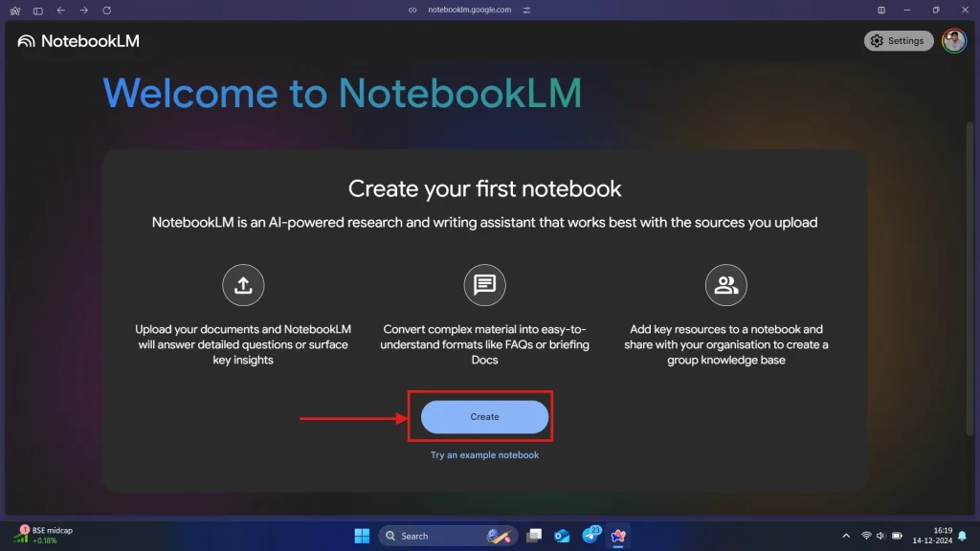Go back using browser back arrow

coord(60,10)
